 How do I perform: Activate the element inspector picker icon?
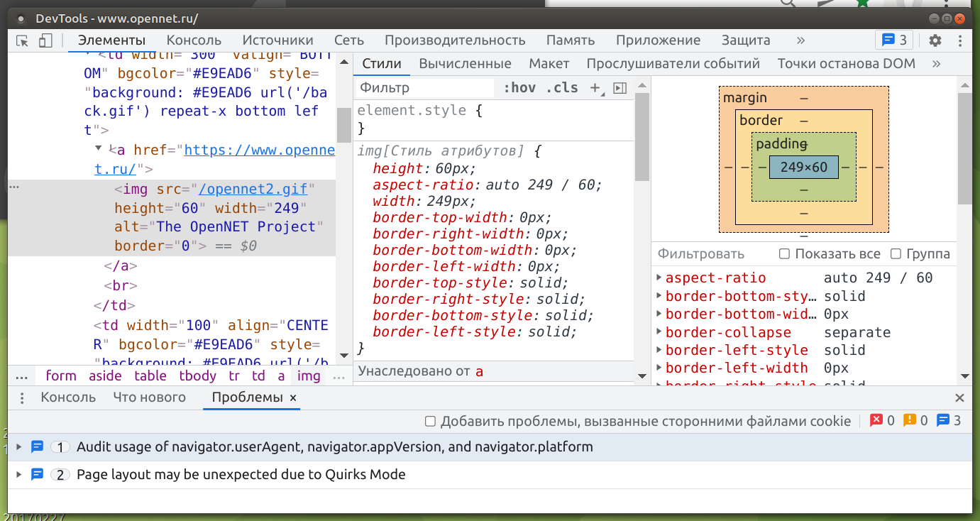tap(22, 40)
